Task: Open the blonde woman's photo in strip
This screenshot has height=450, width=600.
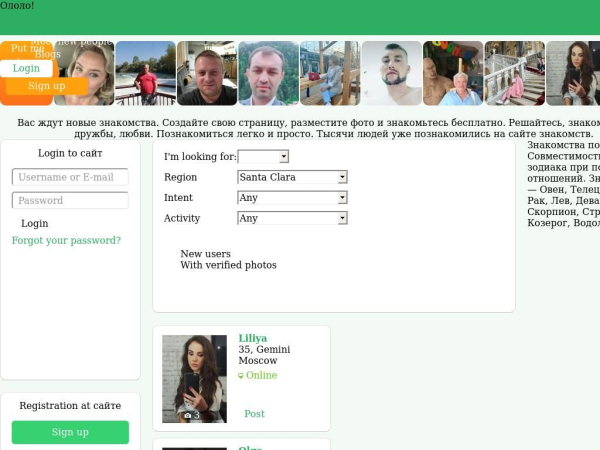Action: pyautogui.click(x=84, y=73)
